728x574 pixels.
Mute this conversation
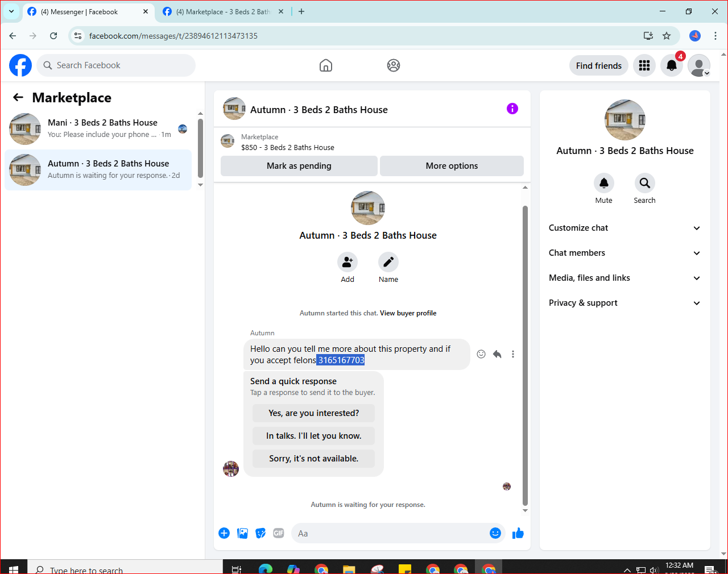click(x=604, y=183)
